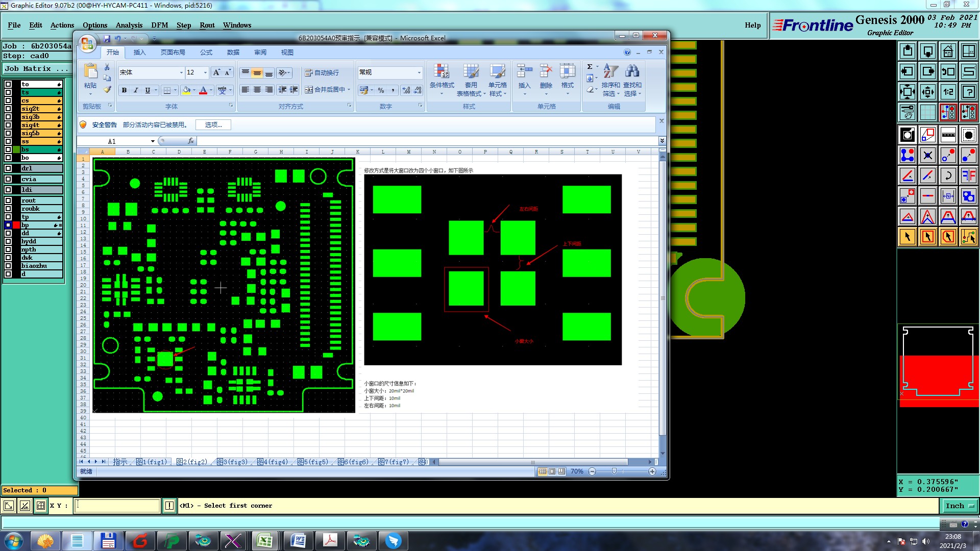Click the Home view icon in Genesis toolbar

pyautogui.click(x=948, y=51)
